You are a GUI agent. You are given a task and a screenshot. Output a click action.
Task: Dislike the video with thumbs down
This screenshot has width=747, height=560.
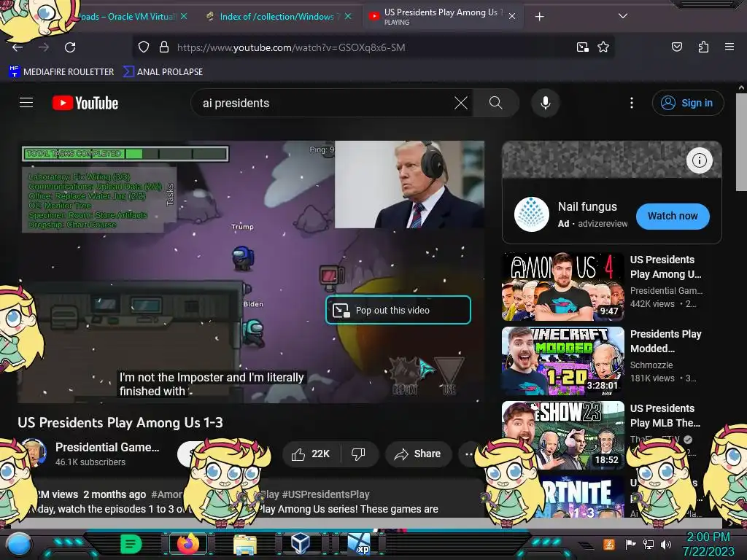click(x=359, y=454)
